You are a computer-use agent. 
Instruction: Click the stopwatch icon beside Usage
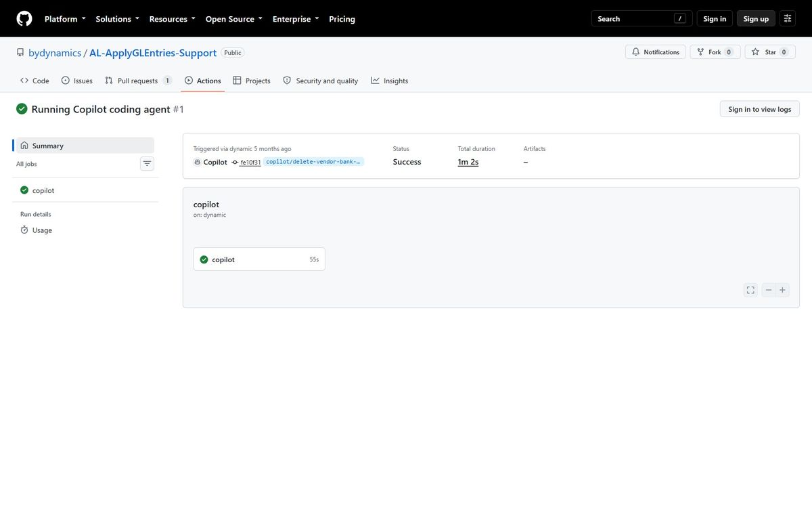tap(24, 230)
